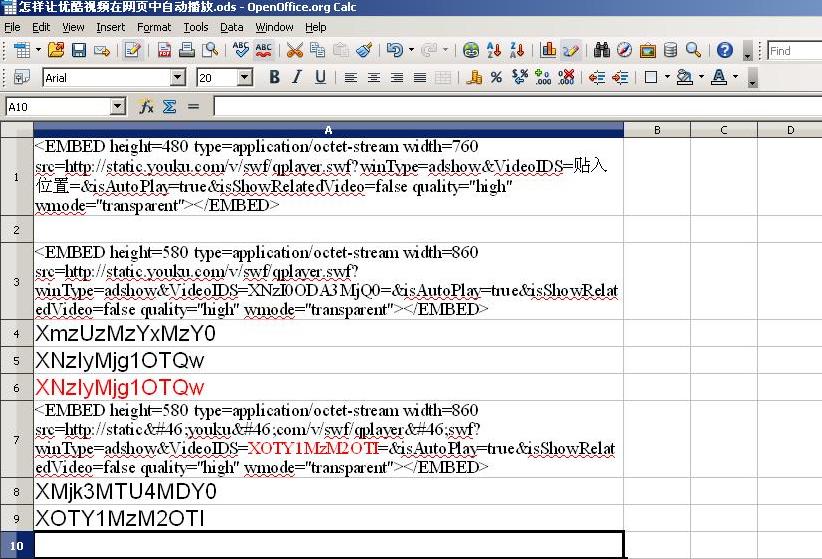822x559 pixels.
Task: Toggle Italic formatting
Action: point(297,78)
